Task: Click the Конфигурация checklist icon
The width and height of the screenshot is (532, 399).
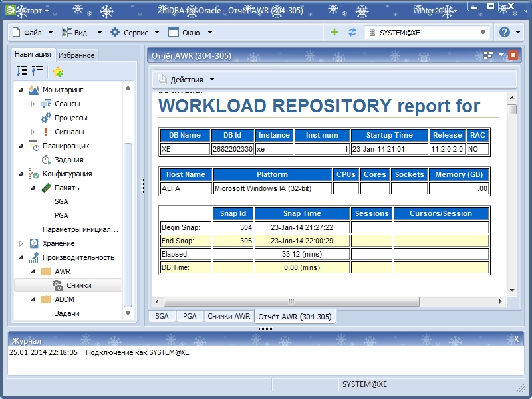Action: pos(34,174)
